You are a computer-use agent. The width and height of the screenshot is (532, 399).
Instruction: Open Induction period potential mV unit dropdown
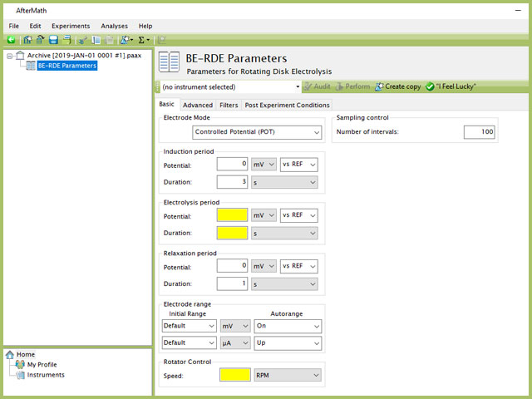pos(264,165)
